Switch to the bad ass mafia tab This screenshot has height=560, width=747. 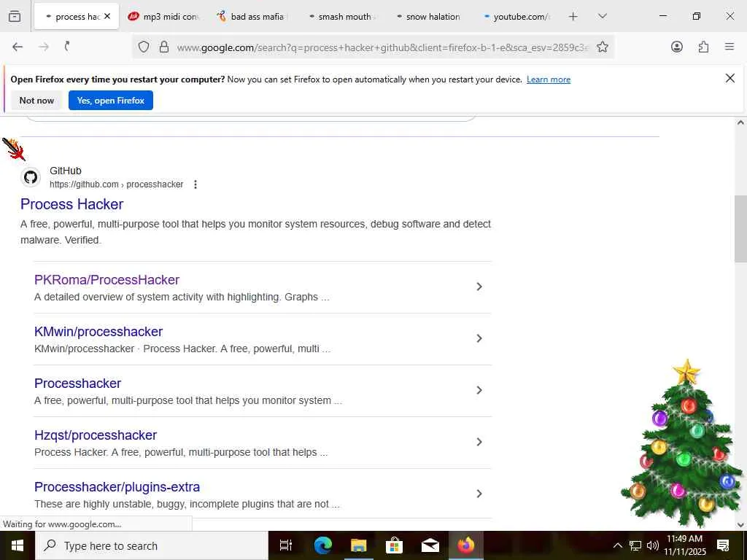252,17
